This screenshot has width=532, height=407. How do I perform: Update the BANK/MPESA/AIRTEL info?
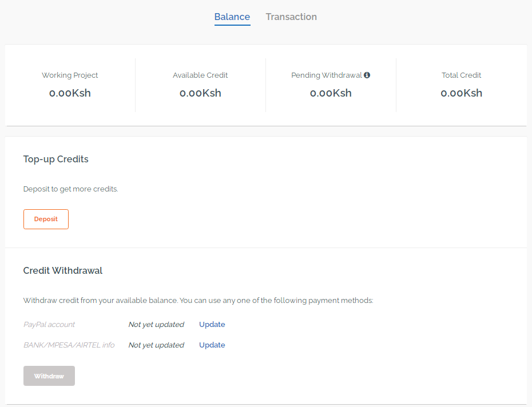212,345
